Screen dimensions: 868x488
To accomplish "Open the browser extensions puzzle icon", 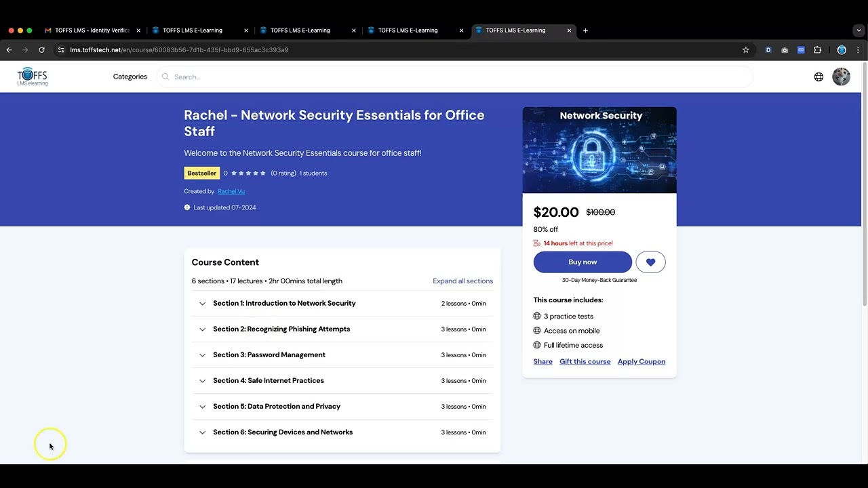I will 817,50.
